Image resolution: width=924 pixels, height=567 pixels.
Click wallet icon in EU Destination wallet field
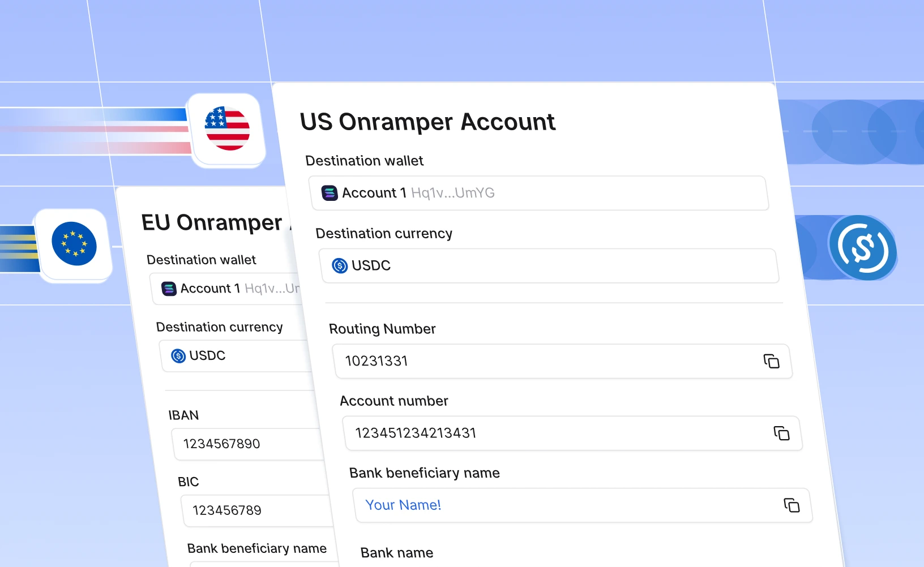pos(169,289)
